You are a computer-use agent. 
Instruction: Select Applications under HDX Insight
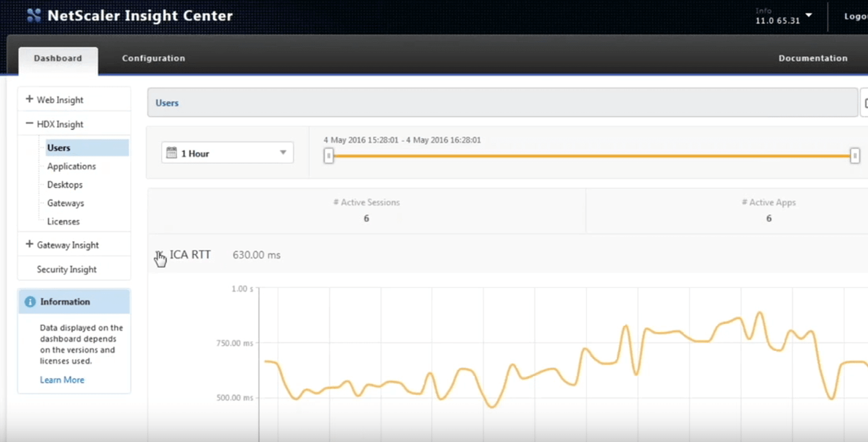pyautogui.click(x=71, y=166)
